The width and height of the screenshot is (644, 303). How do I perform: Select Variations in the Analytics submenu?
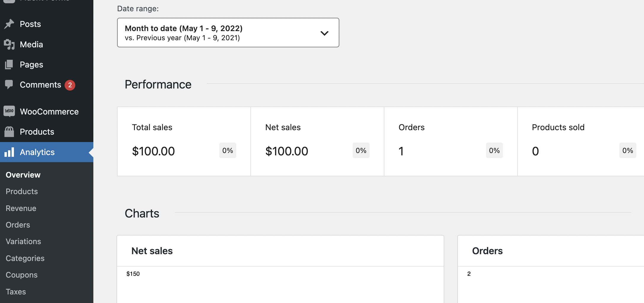[23, 241]
